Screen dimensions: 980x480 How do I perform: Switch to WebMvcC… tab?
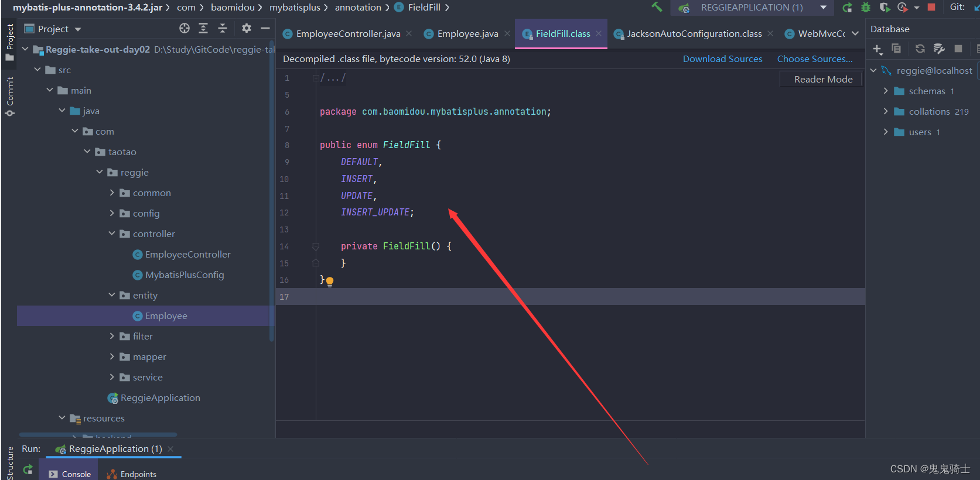[x=815, y=34]
